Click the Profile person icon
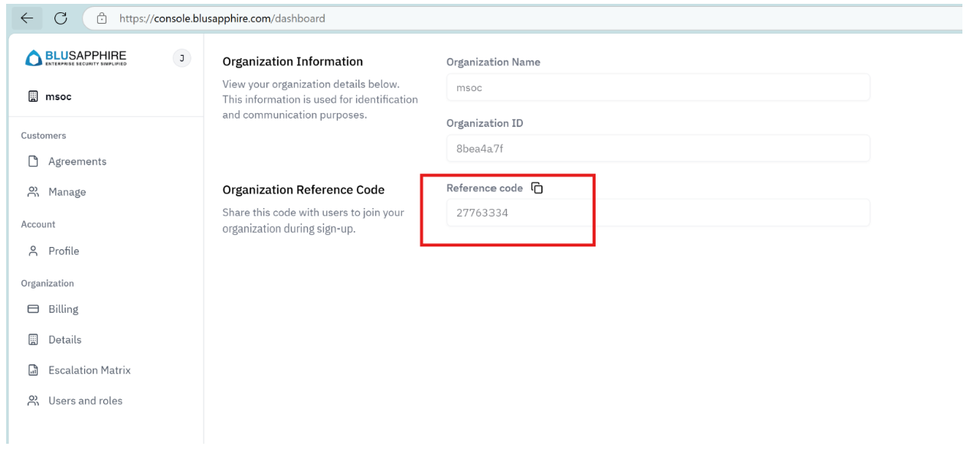Screen dimensions: 980x456 pyautogui.click(x=33, y=251)
